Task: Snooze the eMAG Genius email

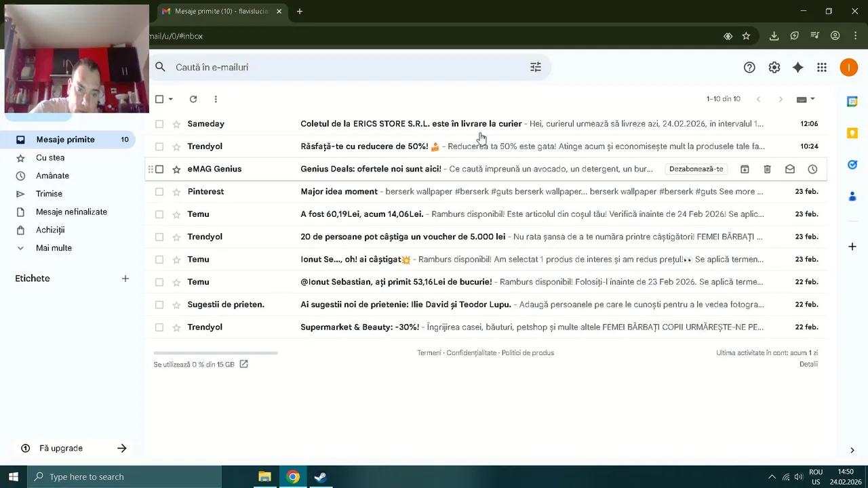Action: click(812, 169)
